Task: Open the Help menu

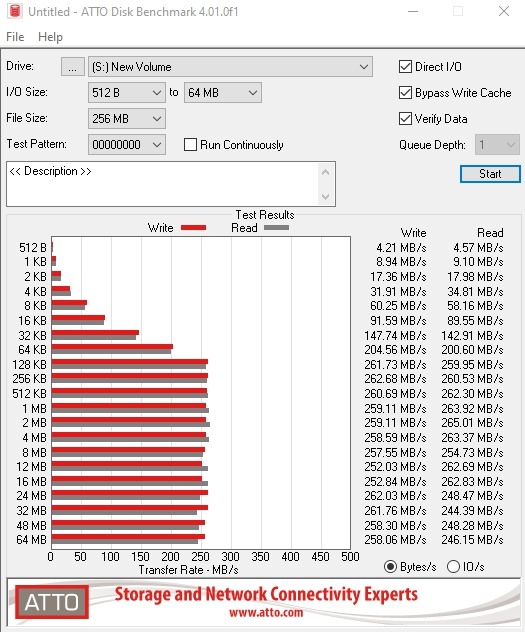Action: pos(50,37)
